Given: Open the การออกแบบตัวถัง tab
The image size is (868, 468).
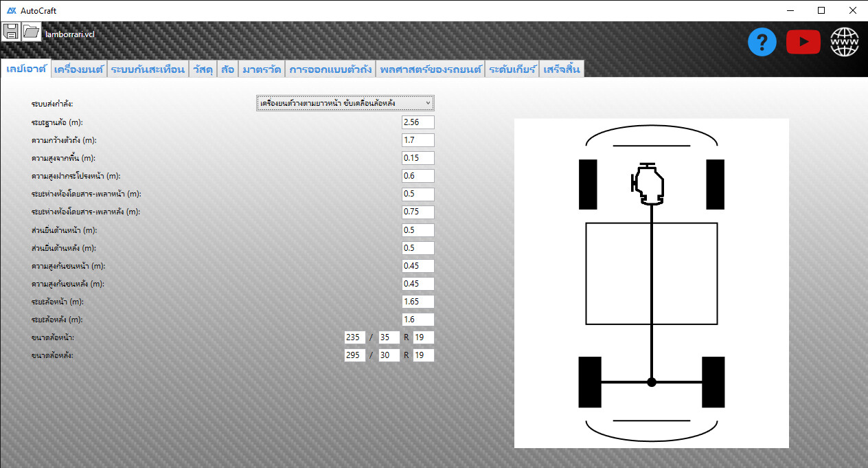Looking at the screenshot, I should [x=330, y=69].
